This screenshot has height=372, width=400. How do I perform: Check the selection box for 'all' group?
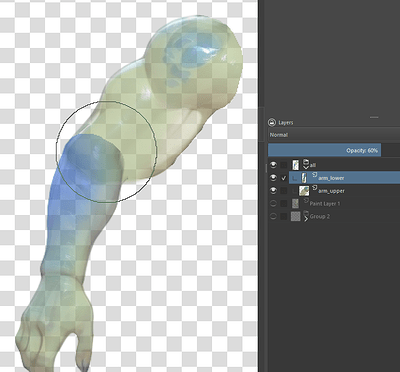[x=284, y=165]
